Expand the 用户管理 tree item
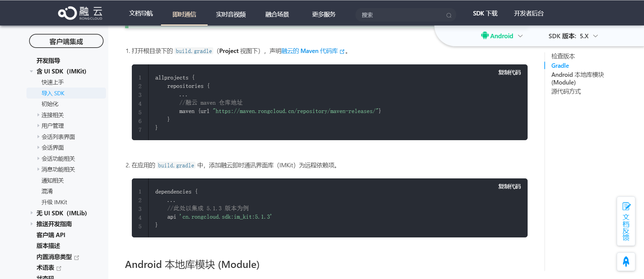The image size is (644, 279). 38,126
